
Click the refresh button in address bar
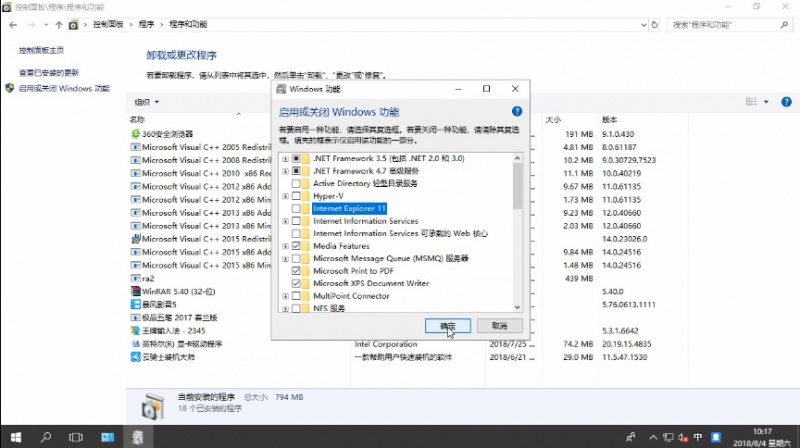[655, 24]
